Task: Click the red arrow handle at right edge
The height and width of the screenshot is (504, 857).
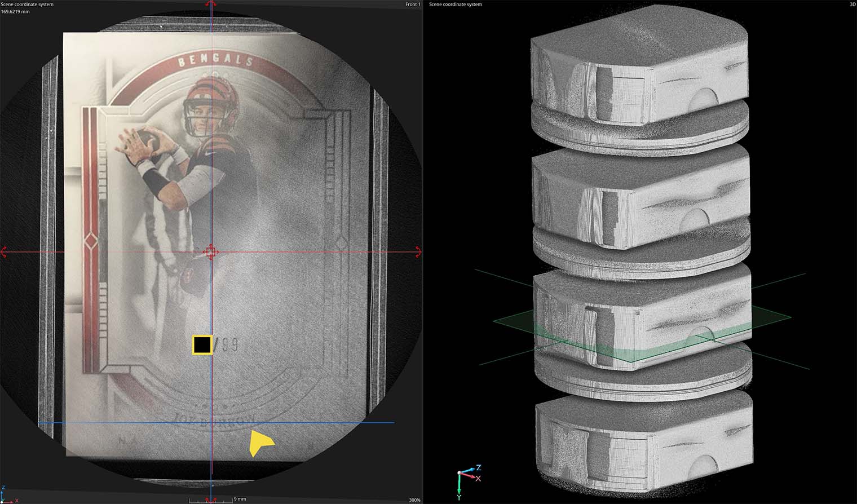Action: [x=418, y=251]
